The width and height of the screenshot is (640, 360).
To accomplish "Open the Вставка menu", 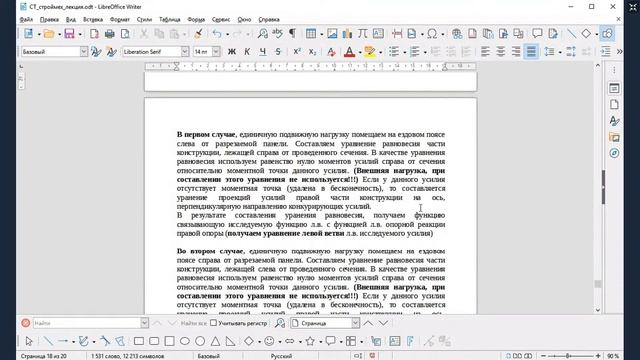I will click(93, 19).
